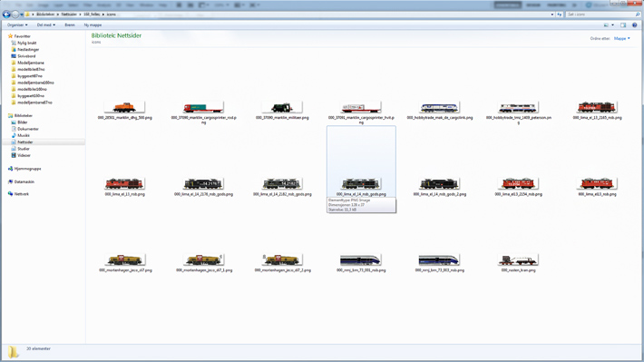Go back with the blue Back arrow

click(x=6, y=15)
